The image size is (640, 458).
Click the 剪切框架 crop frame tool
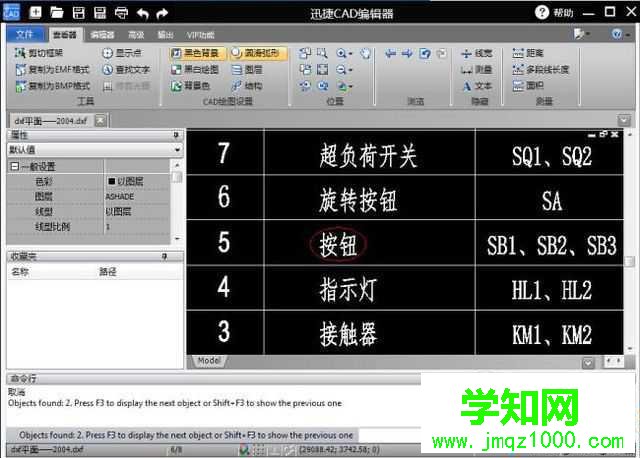click(x=39, y=53)
